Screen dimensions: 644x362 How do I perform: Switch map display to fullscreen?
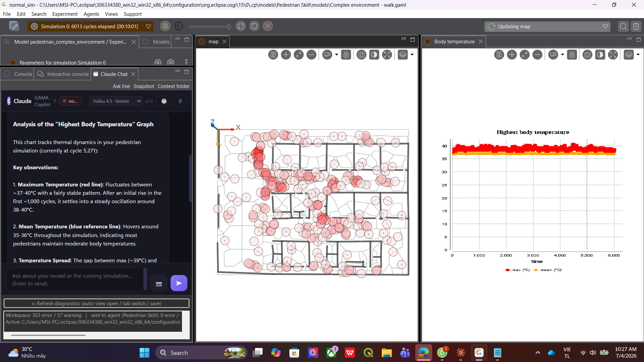(x=387, y=55)
